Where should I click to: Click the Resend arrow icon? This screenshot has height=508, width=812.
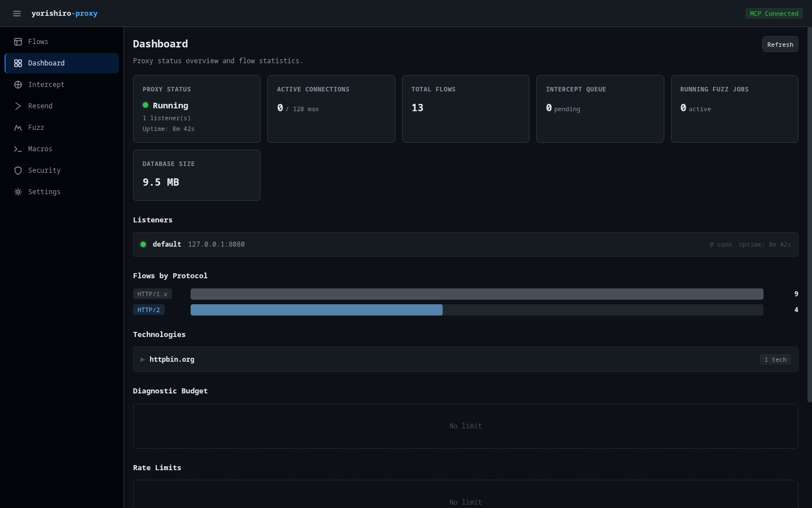point(18,106)
